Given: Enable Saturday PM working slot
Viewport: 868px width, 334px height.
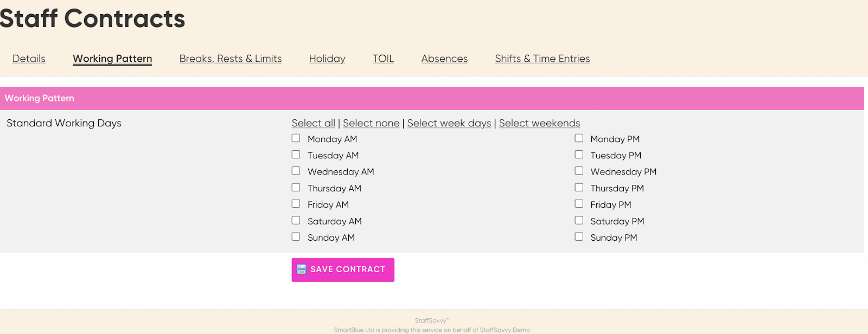Looking at the screenshot, I should point(579,220).
